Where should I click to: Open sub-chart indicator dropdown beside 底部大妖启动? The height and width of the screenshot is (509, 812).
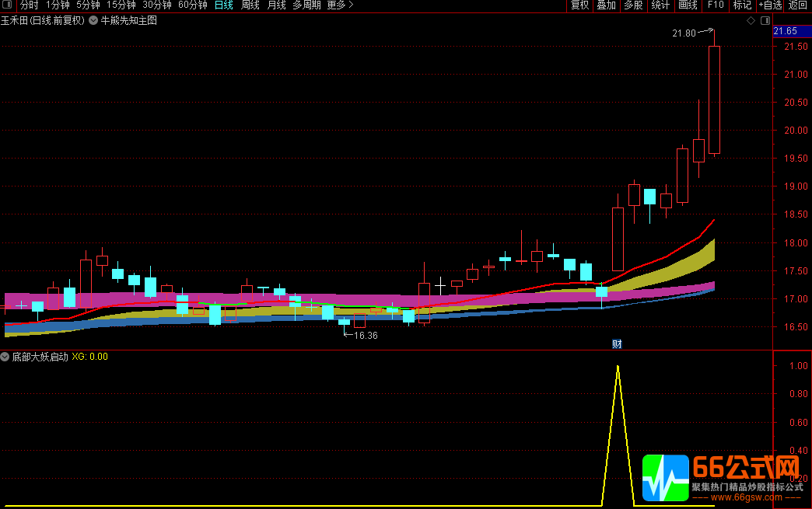(x=5, y=357)
